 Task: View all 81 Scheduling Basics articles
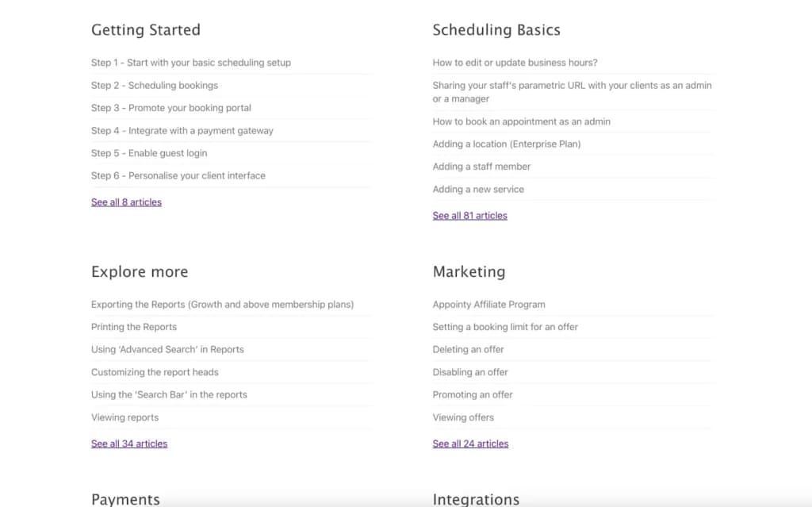[x=469, y=216]
